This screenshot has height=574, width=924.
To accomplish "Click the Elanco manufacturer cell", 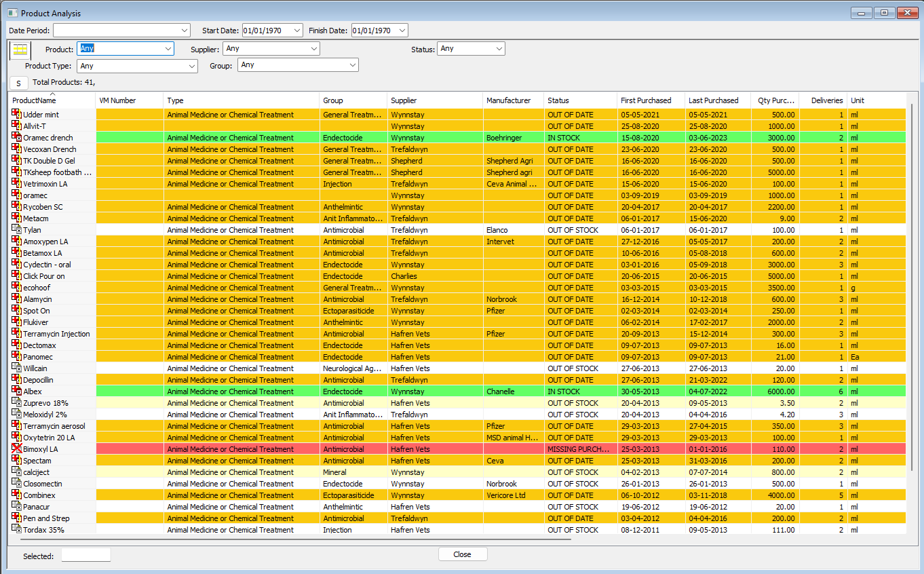I will [514, 230].
